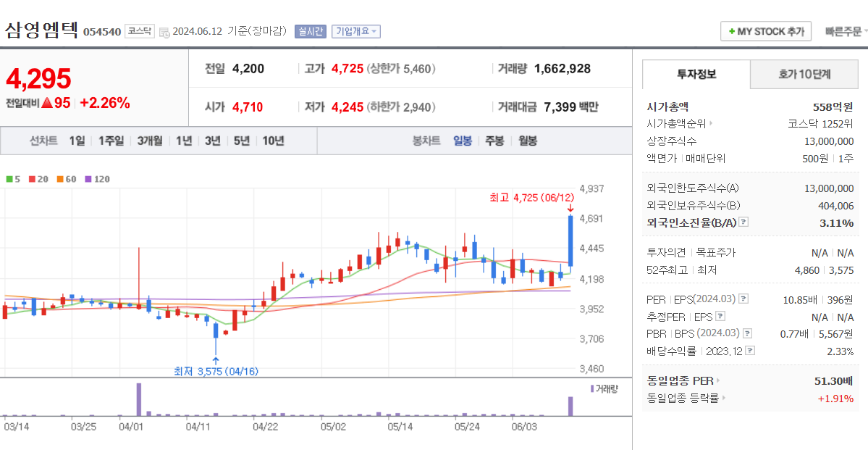Viewport: 868px width, 450px height.
Task: Click the green plus icon in MY STOCK 추가
Action: pyautogui.click(x=732, y=32)
